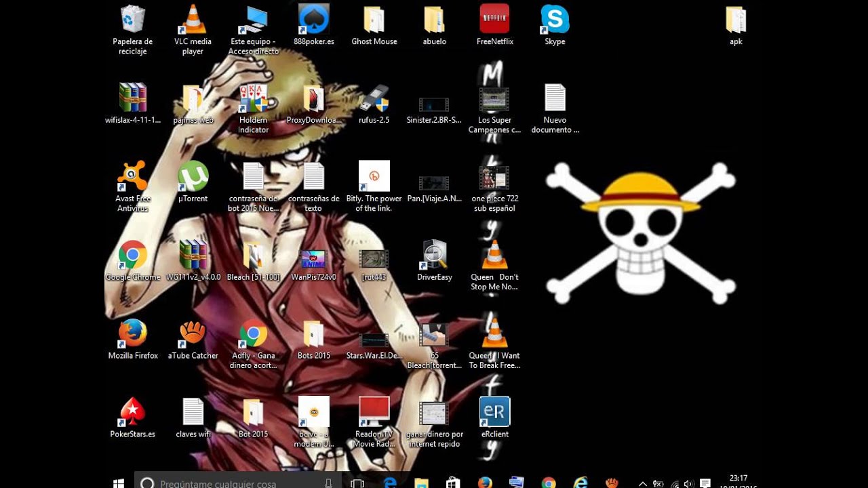The height and width of the screenshot is (488, 868).
Task: Open the Bot 2015 folder
Action: click(x=254, y=419)
